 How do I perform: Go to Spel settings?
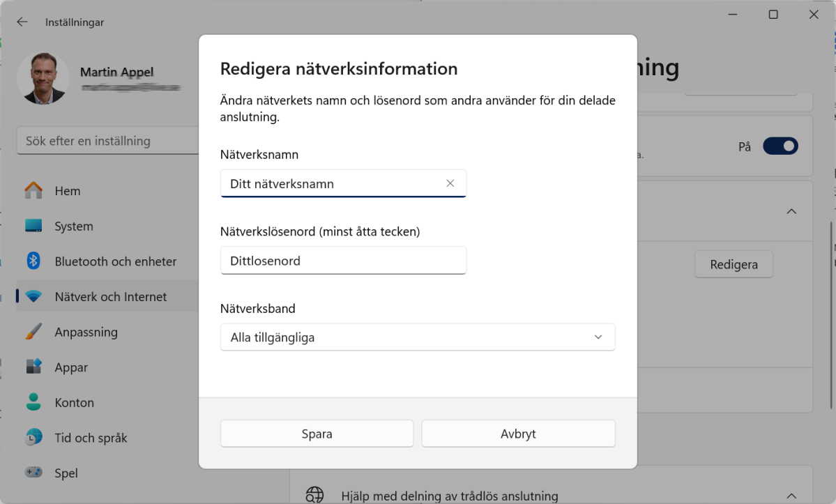[x=33, y=473]
